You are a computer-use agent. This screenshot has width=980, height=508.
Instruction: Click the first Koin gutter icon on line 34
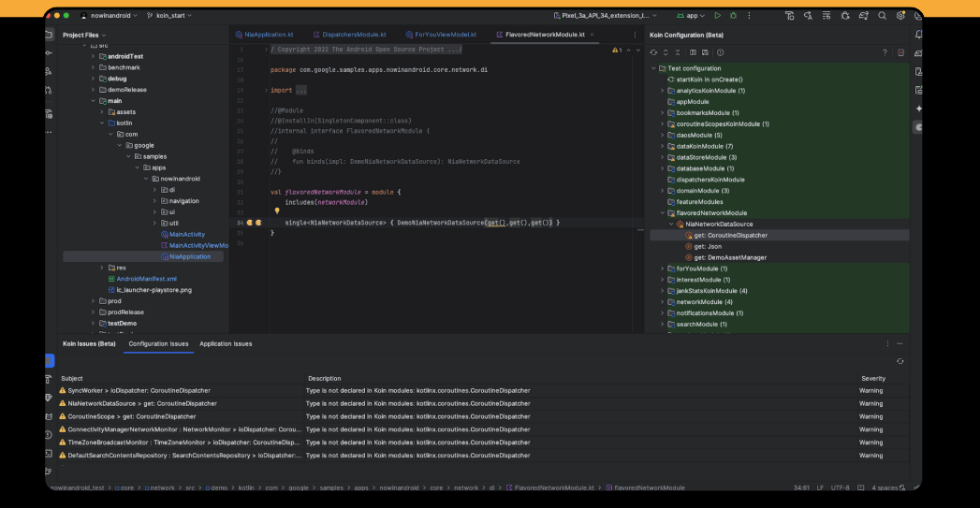tap(249, 223)
